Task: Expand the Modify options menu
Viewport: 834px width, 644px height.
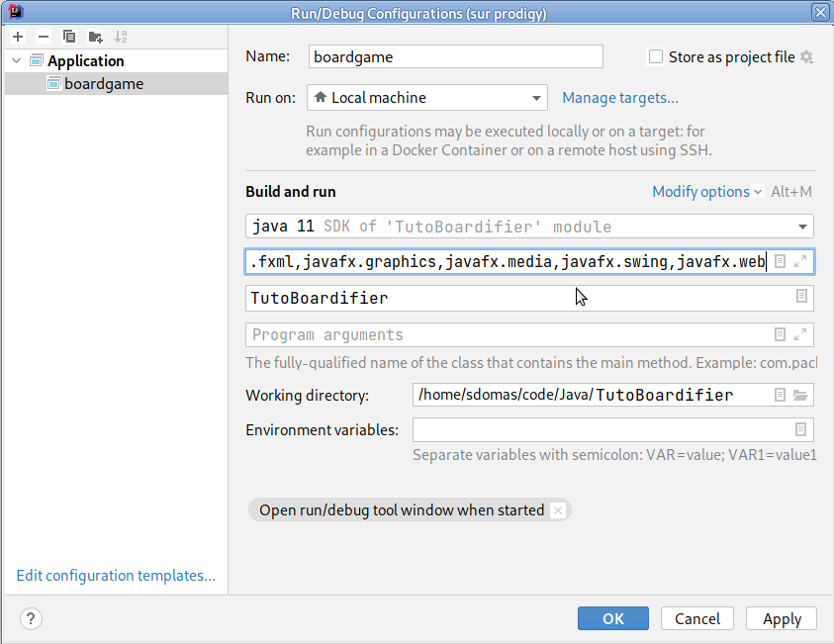Action: coord(706,192)
